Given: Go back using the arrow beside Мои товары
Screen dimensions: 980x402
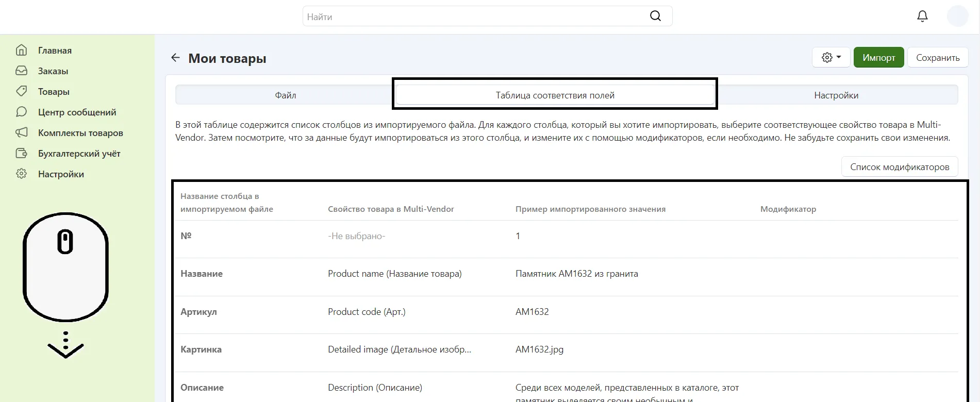Looking at the screenshot, I should [175, 58].
